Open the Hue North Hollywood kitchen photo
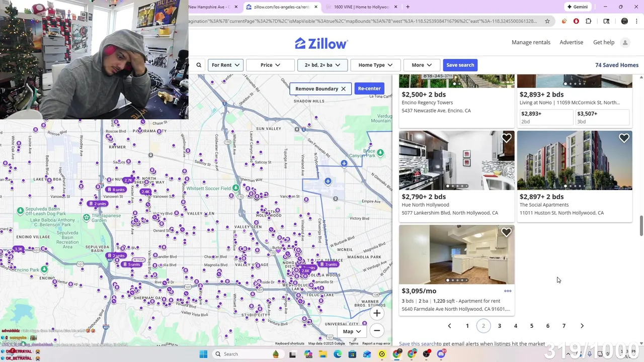 coord(456,160)
